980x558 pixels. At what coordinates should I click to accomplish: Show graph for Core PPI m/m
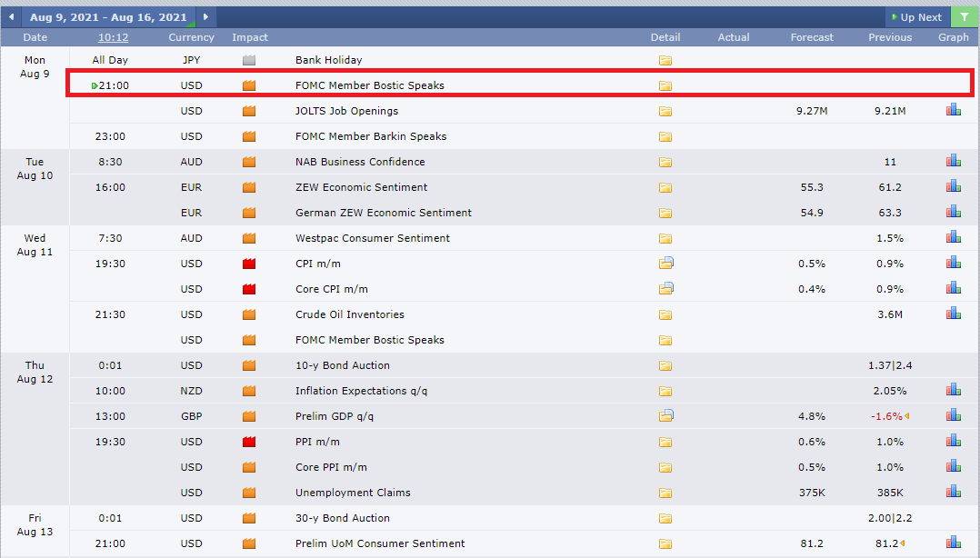pos(953,466)
